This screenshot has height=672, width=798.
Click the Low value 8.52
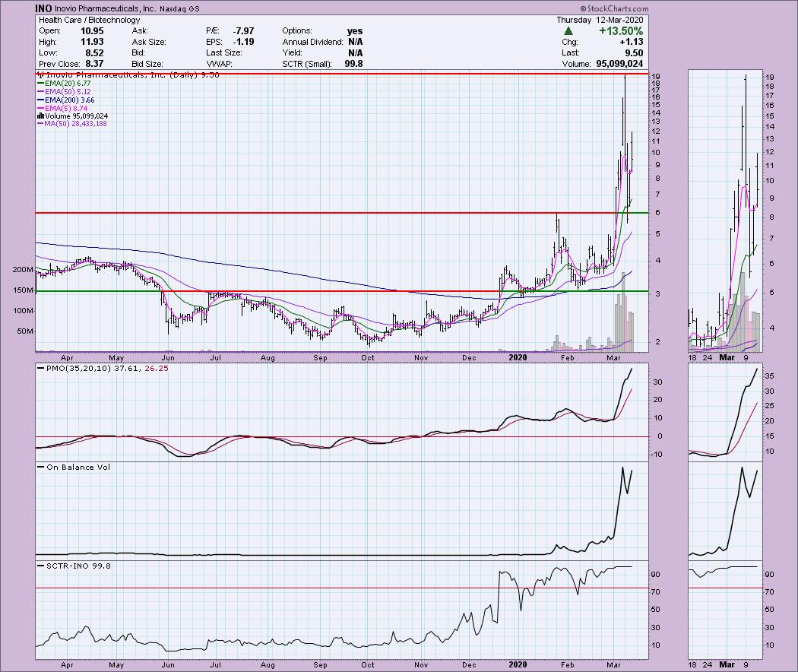coord(95,53)
